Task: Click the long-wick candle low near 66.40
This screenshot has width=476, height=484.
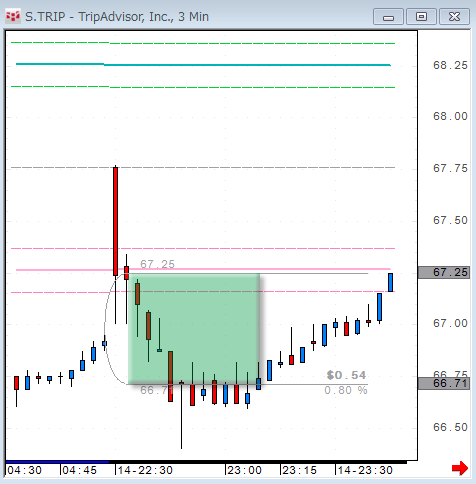Action: click(181, 415)
